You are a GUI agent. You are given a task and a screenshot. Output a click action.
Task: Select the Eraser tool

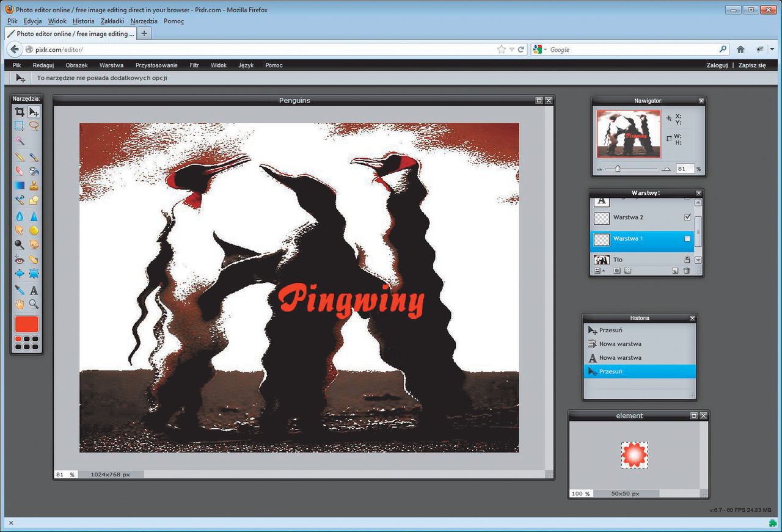20,171
